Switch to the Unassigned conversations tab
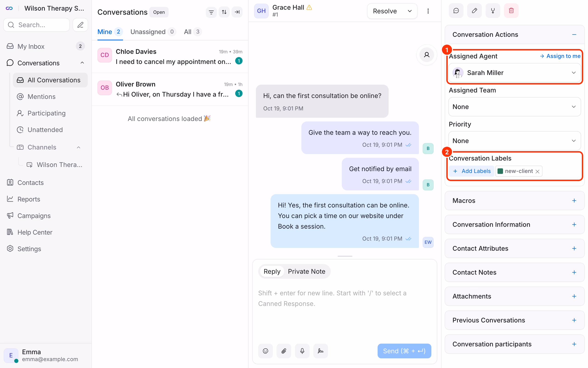Image resolution: width=588 pixels, height=368 pixels. point(153,32)
